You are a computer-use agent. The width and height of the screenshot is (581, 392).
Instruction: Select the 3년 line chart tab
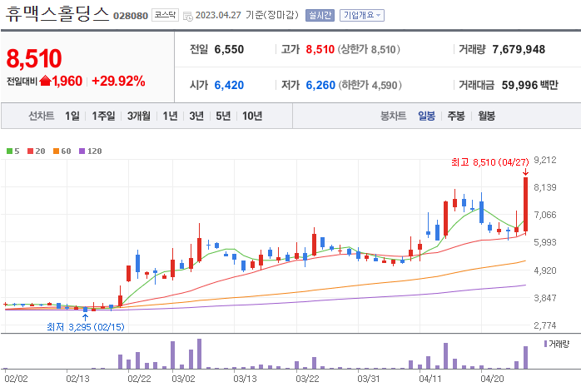point(196,116)
